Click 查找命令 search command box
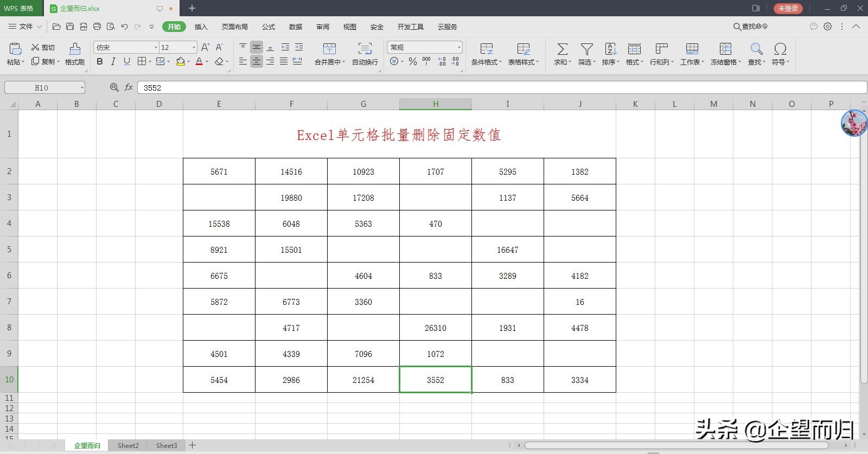This screenshot has height=454, width=868. pyautogui.click(x=751, y=26)
